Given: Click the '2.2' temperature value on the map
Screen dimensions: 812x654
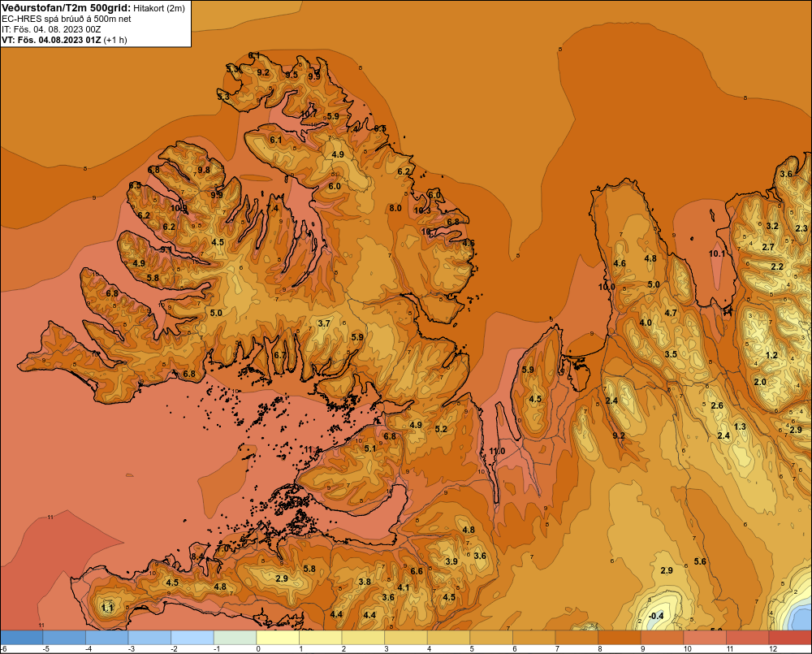Looking at the screenshot, I should coord(777,266).
